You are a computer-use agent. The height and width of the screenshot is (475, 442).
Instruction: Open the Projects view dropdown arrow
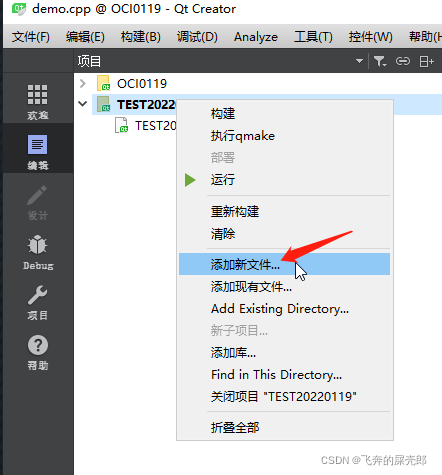click(x=359, y=61)
